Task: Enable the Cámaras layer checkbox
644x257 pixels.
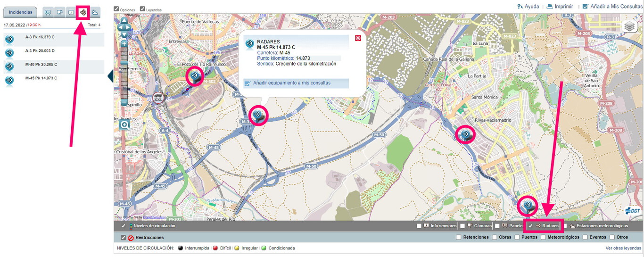Action: (462, 226)
